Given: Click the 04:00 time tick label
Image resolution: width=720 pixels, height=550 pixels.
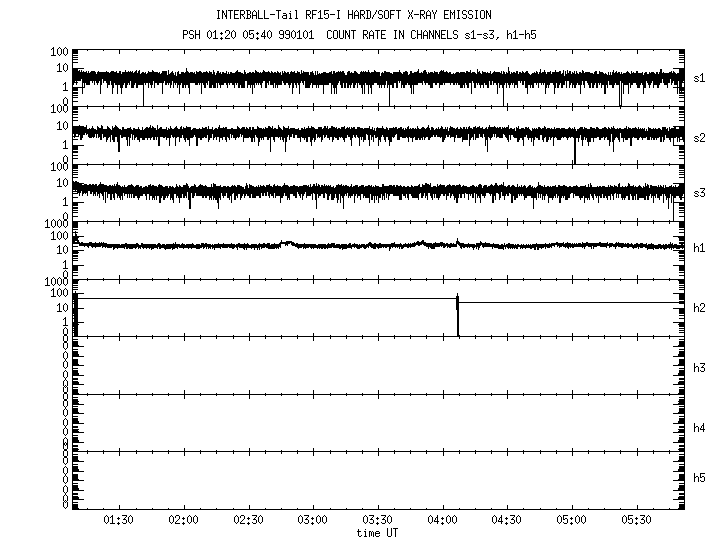Looking at the screenshot, I should point(442,521).
